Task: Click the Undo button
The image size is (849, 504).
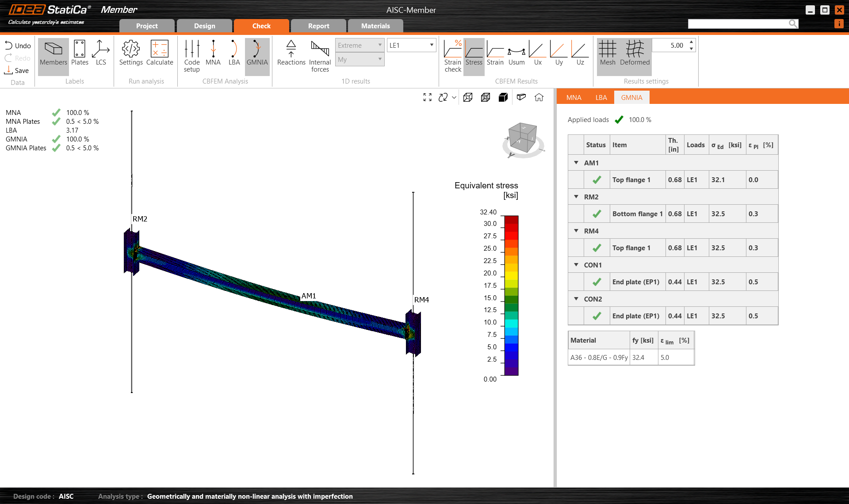Action: (x=18, y=46)
